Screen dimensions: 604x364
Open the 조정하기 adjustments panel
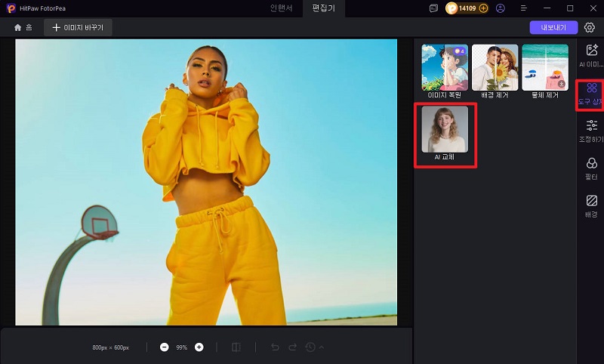(591, 131)
